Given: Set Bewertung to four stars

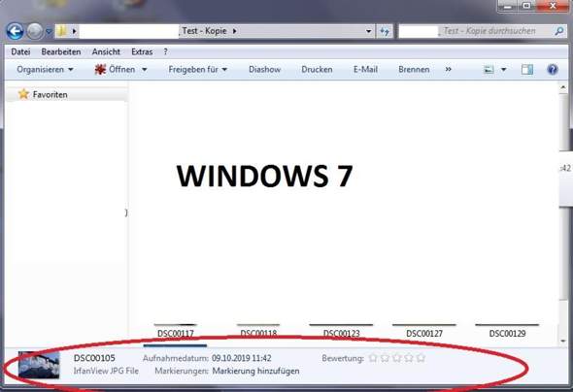Looking at the screenshot, I should coord(409,358).
